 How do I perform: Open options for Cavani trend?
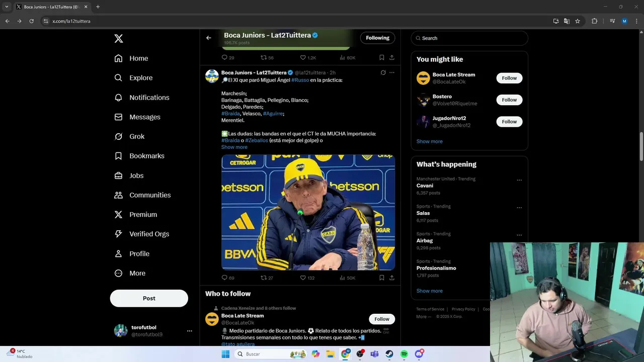(519, 180)
